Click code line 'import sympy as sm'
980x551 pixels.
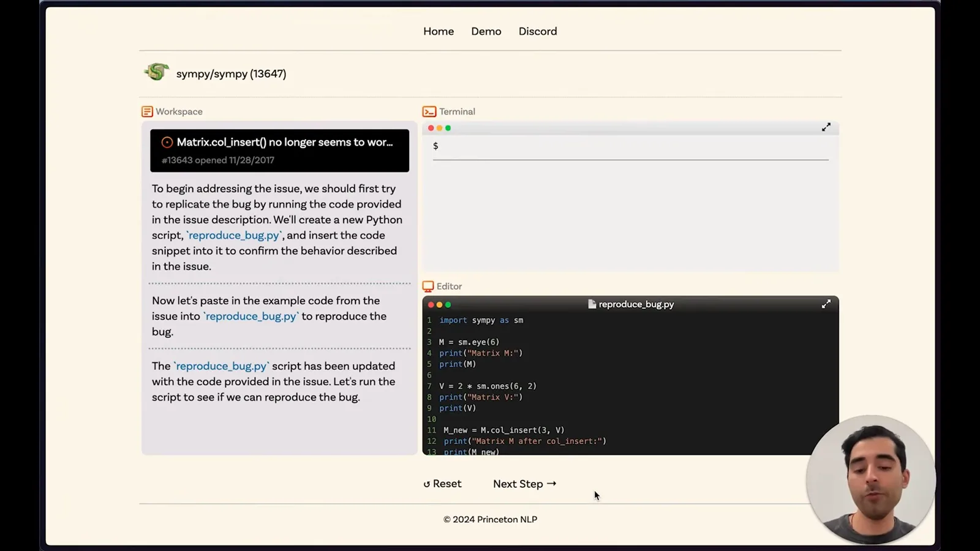point(481,320)
